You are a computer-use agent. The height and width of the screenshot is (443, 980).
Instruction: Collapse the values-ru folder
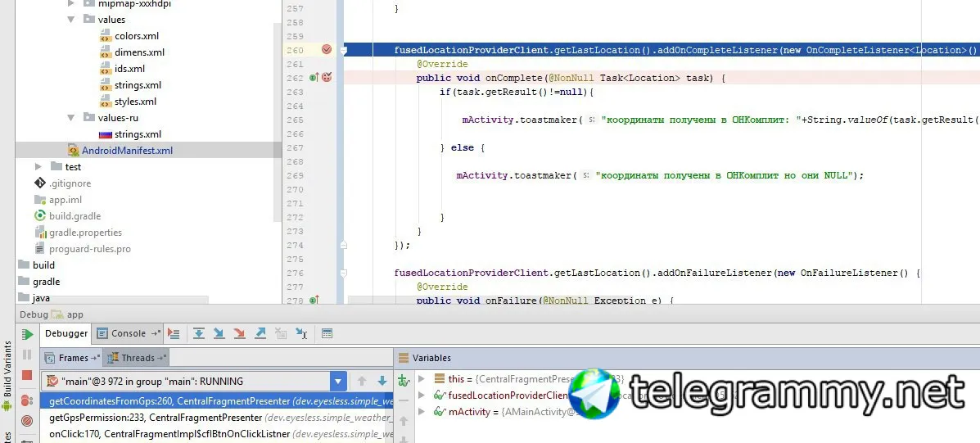pos(71,117)
